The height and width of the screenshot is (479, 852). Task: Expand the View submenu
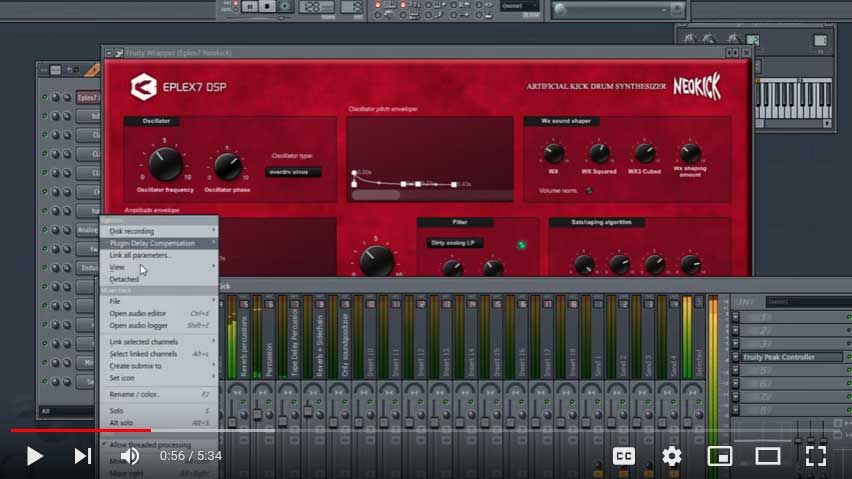pyautogui.click(x=159, y=267)
